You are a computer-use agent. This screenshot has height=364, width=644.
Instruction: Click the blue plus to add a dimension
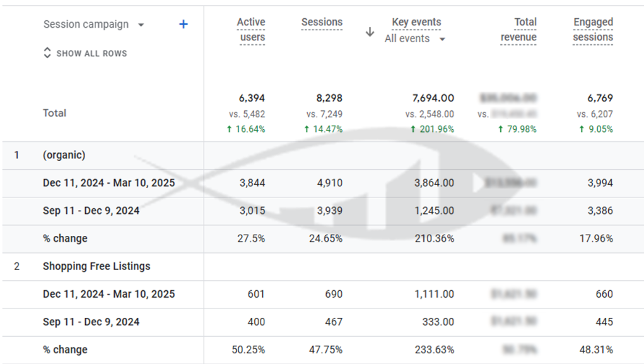coord(183,25)
